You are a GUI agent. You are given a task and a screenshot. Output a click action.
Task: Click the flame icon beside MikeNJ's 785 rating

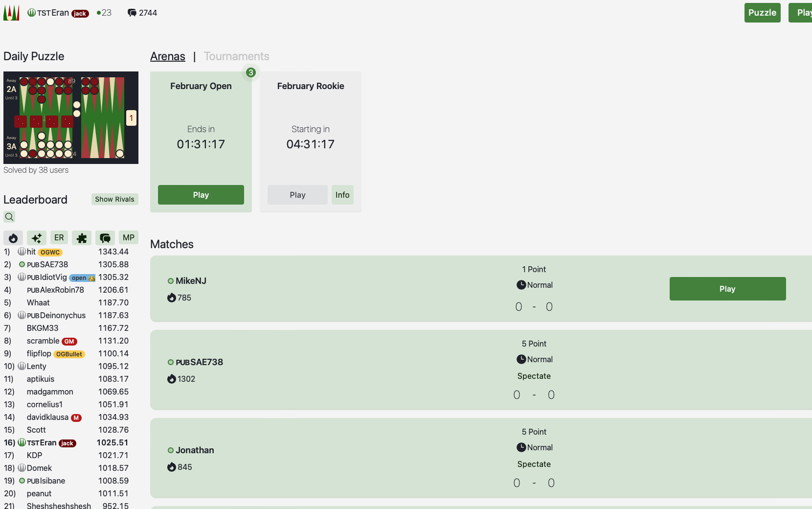pos(171,298)
